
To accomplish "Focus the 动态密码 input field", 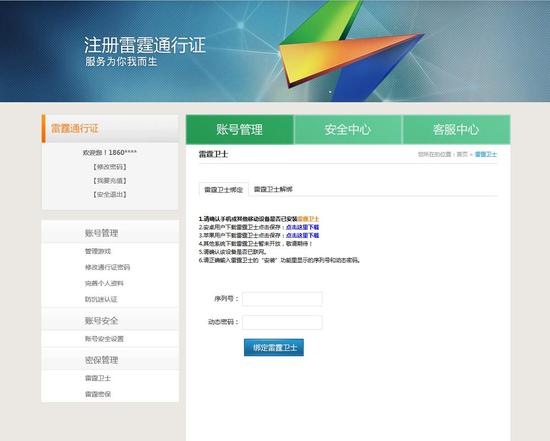I will pos(282,322).
